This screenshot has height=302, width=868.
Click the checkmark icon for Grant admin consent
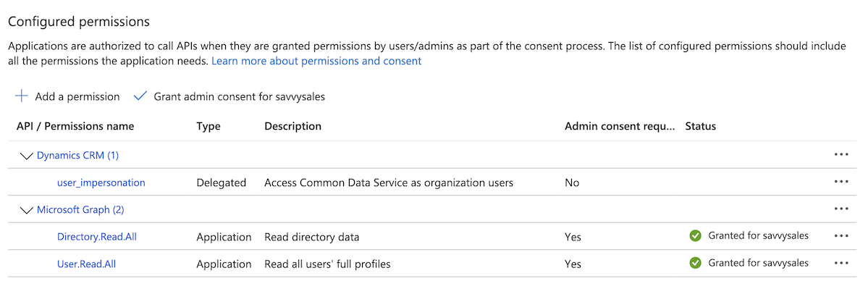pos(140,96)
